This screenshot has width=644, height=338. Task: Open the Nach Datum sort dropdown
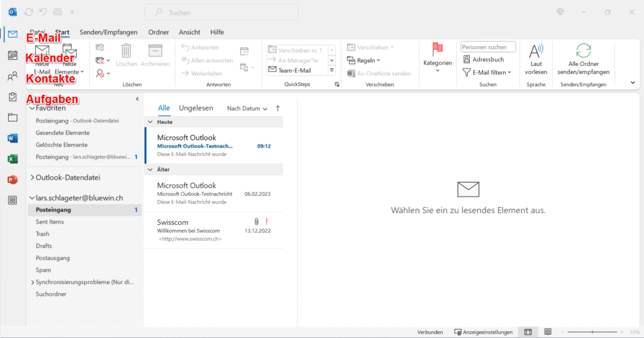[247, 108]
